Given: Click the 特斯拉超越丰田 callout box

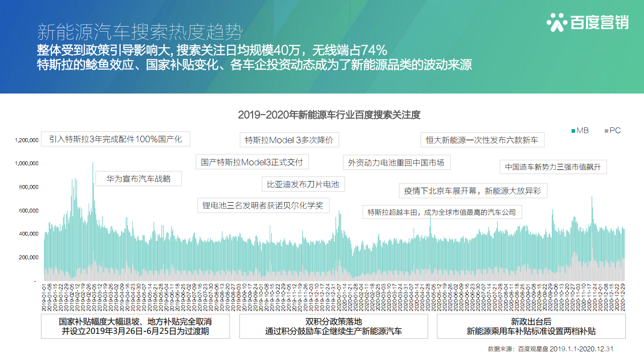Looking at the screenshot, I should [x=442, y=212].
